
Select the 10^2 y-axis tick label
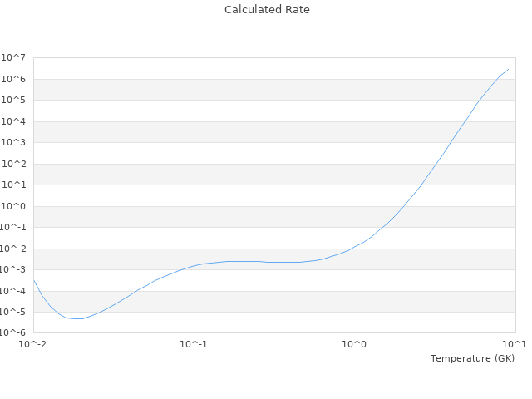pyautogui.click(x=14, y=164)
